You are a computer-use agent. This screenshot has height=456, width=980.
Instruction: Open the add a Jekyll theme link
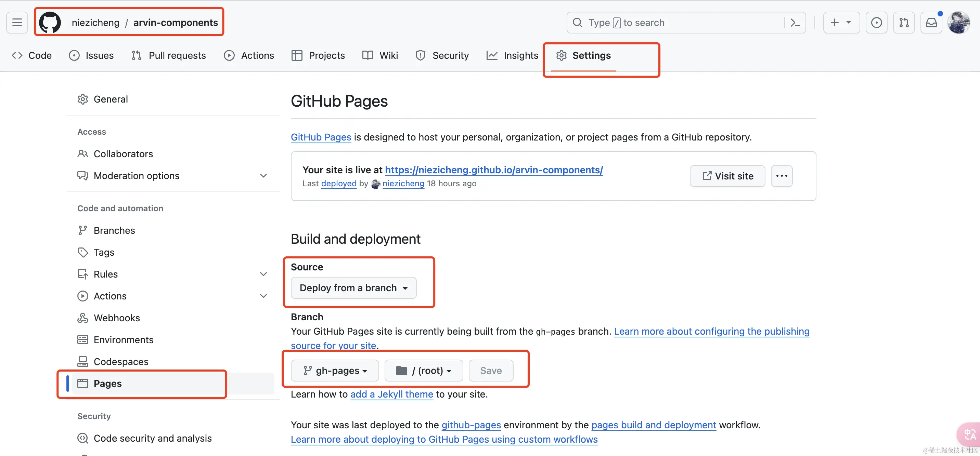pos(391,394)
